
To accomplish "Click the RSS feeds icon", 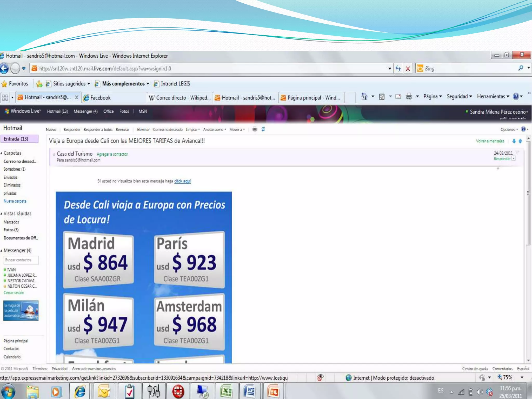I will click(x=382, y=97).
